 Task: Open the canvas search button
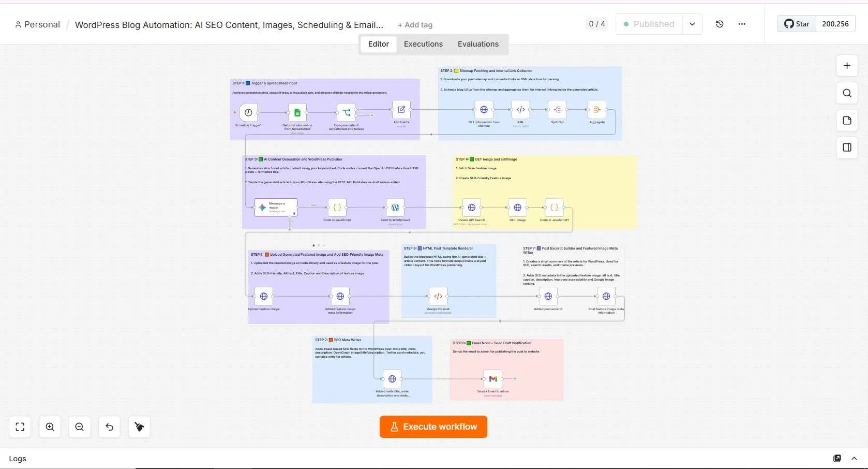tap(847, 93)
